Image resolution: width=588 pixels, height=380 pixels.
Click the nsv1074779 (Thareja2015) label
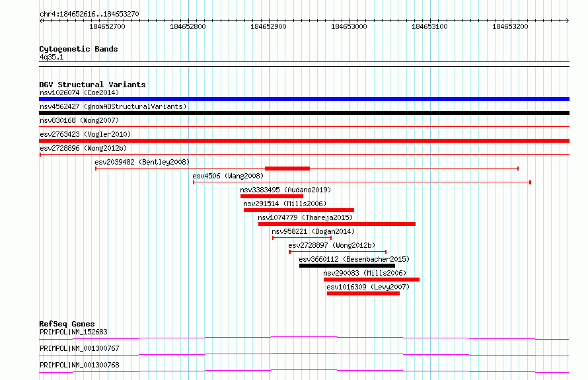click(x=305, y=217)
